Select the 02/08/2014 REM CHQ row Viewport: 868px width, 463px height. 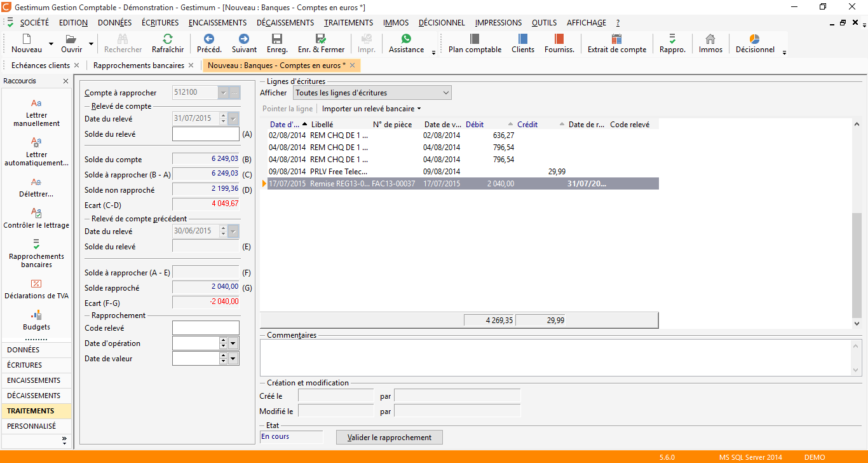coord(463,135)
